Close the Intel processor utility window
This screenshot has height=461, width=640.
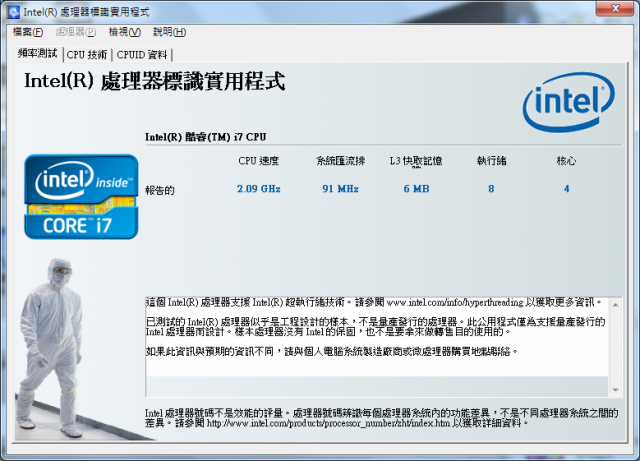coord(615,8)
